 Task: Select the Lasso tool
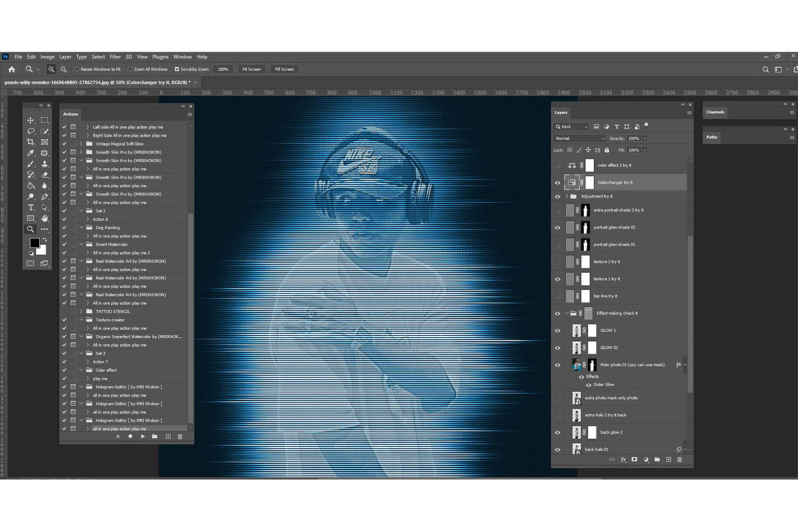coord(31,131)
